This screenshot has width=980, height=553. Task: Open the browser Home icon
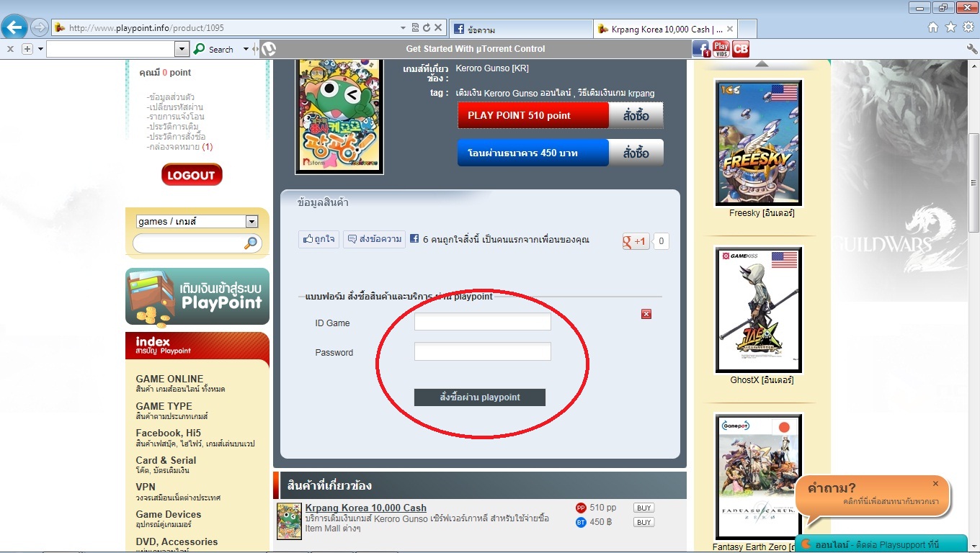click(933, 27)
